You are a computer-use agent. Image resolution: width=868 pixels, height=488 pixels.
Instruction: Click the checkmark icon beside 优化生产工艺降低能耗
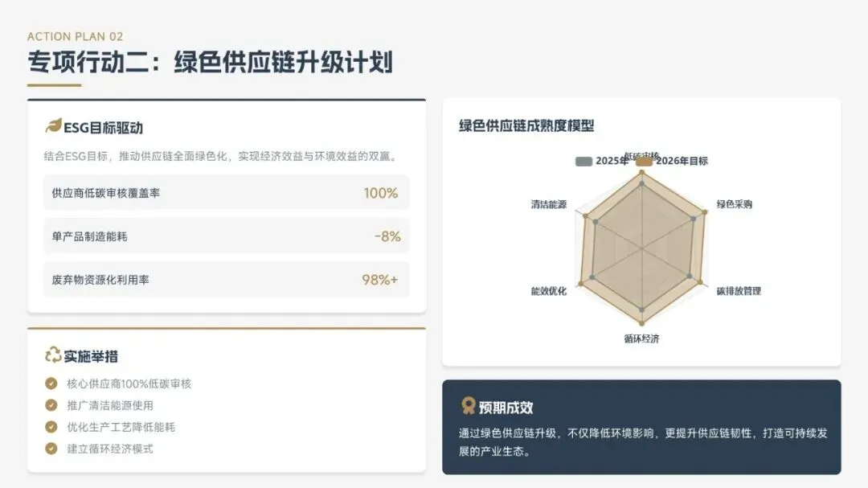(51, 427)
